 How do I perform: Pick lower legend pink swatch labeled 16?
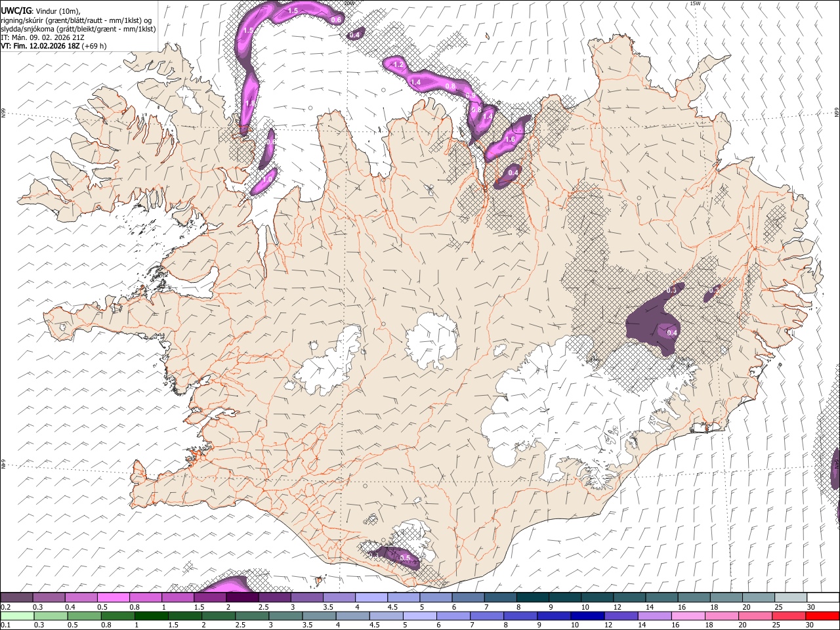point(688,616)
